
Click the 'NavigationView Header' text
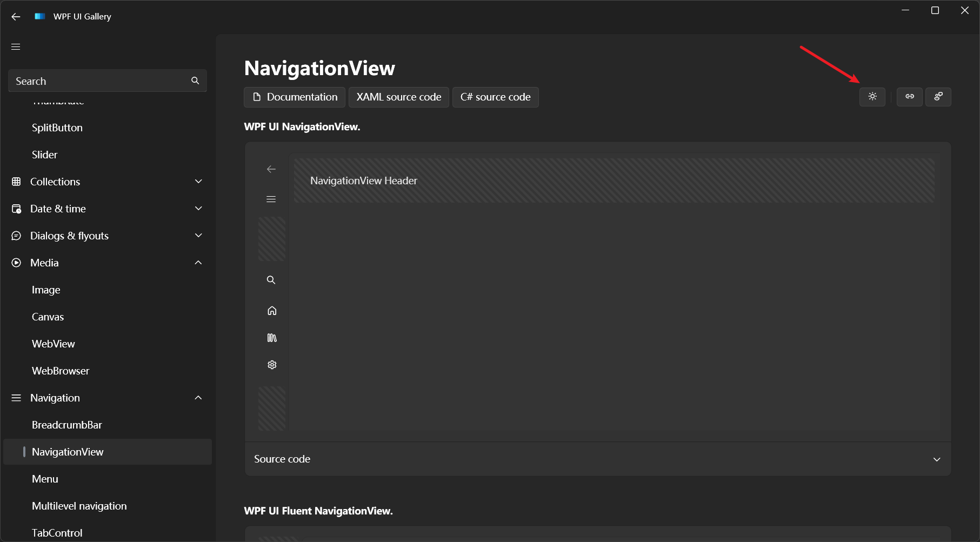tap(364, 180)
